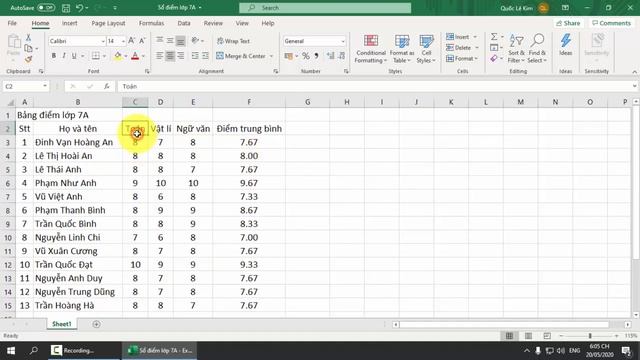Screen dimensions: 640x360
Task: Click Format cells button
Action: pyautogui.click(x=461, y=59)
